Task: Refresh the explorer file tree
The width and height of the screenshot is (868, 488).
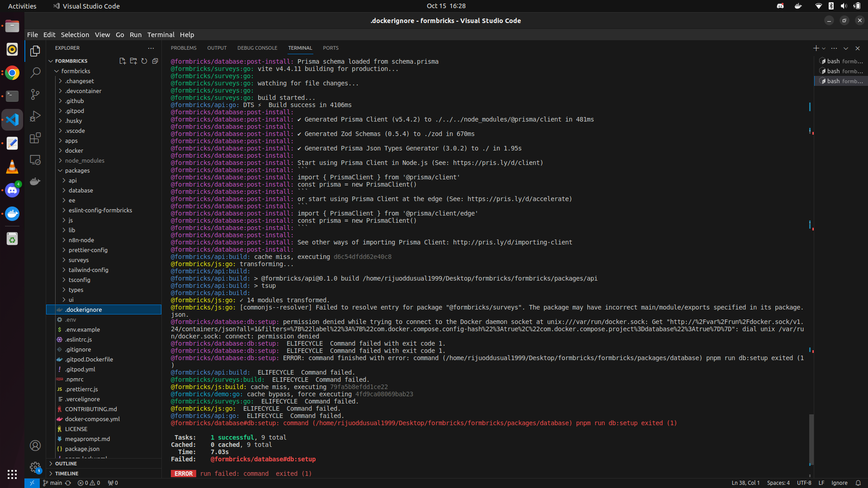Action: click(144, 61)
